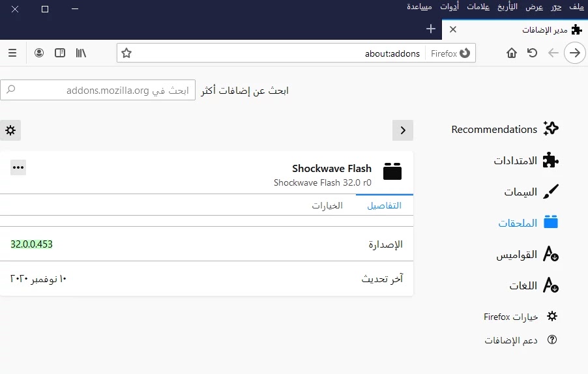
Task: Close the مدير الإضافات tab
Action: 453,29
